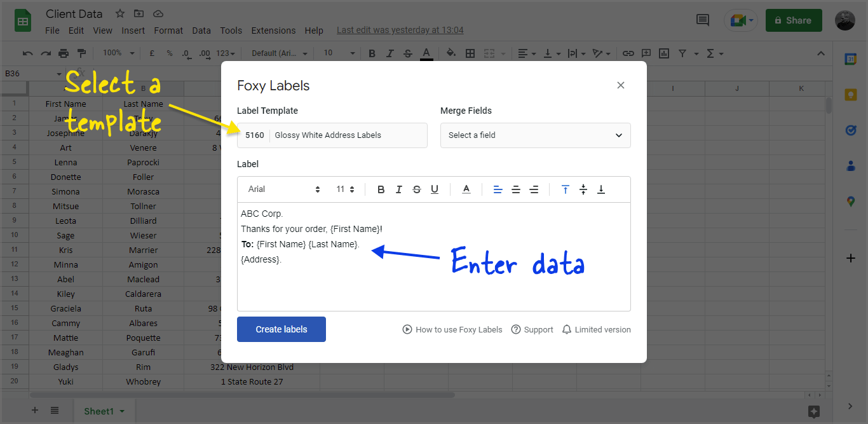Toggle underline in Foxy Labels editor

coord(435,189)
